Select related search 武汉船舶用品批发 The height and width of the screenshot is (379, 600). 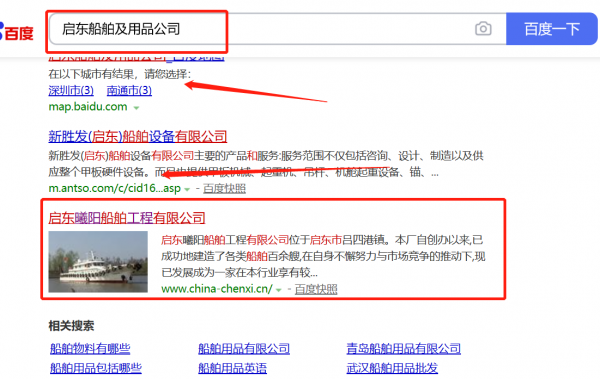coord(392,368)
